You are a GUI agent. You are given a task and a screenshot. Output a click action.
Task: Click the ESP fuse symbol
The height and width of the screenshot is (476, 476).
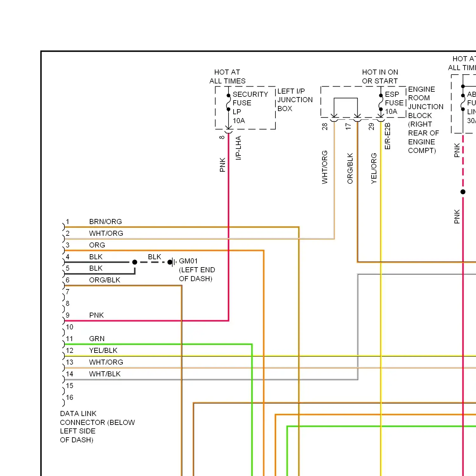(x=381, y=102)
